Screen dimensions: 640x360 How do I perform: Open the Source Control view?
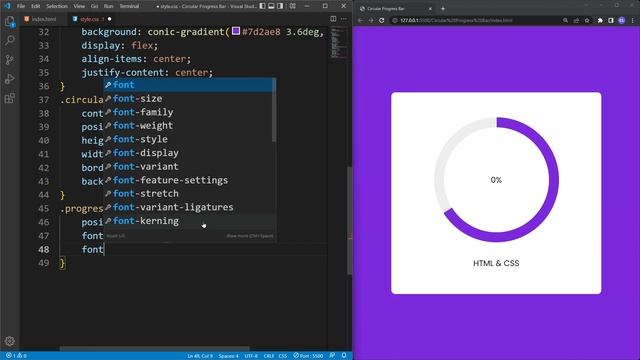coord(9,60)
